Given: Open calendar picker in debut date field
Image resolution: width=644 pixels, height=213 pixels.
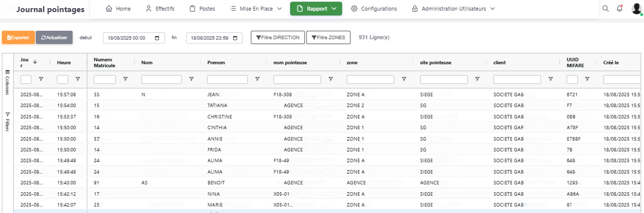Looking at the screenshot, I should click(x=157, y=38).
